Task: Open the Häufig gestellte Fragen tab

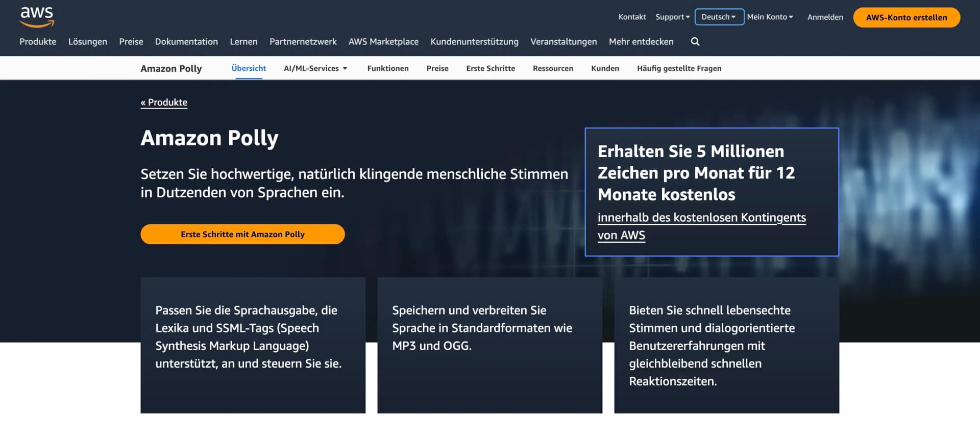Action: [x=679, y=68]
